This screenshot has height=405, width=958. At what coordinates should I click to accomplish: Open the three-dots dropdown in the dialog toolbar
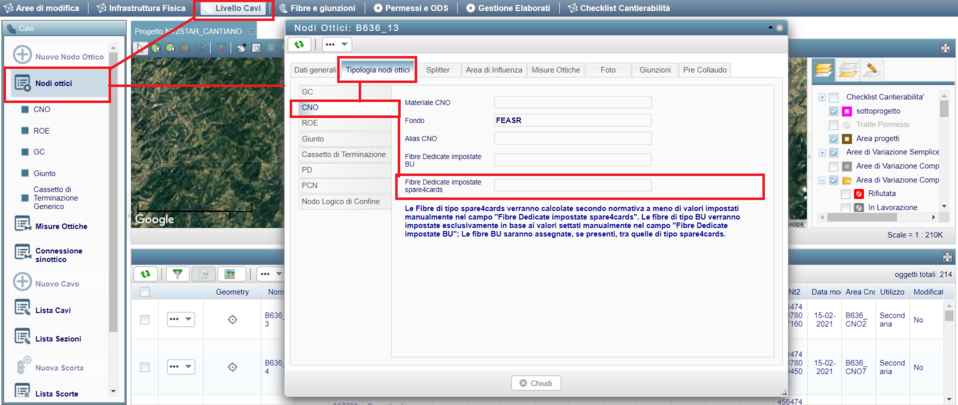[336, 45]
